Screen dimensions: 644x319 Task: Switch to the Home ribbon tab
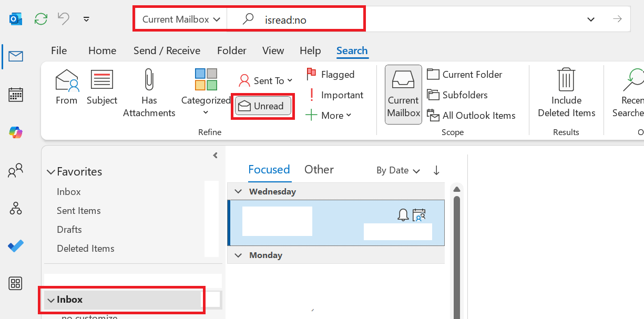[102, 50]
